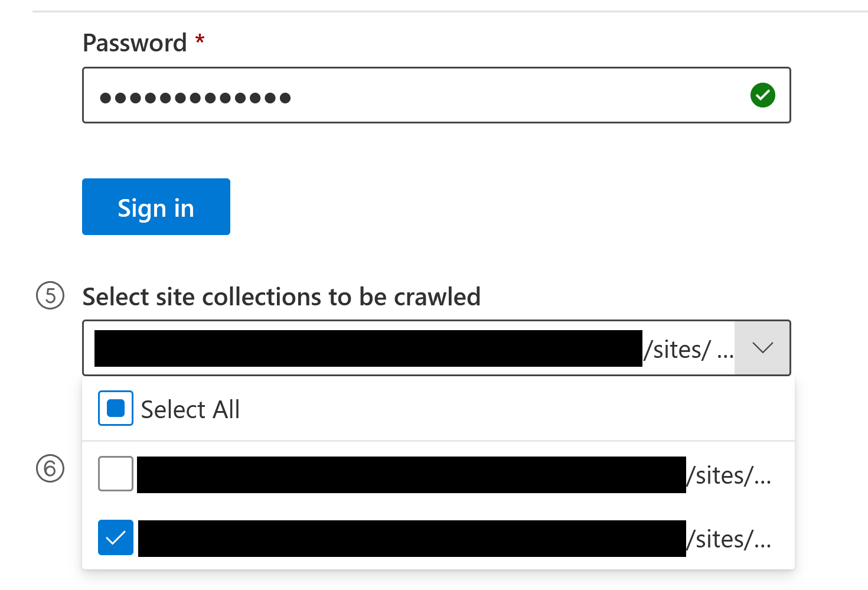This screenshot has height=590, width=868.
Task: Click the Password field label
Action: tap(135, 43)
